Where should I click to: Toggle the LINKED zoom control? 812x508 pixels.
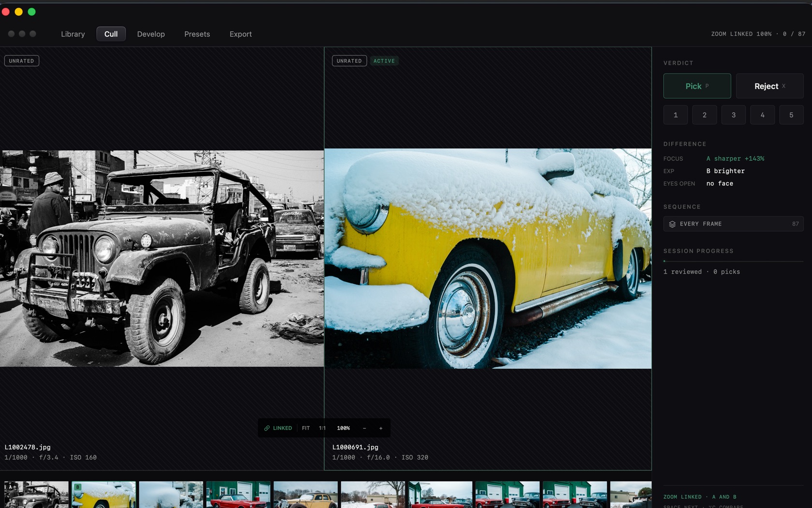pos(278,428)
